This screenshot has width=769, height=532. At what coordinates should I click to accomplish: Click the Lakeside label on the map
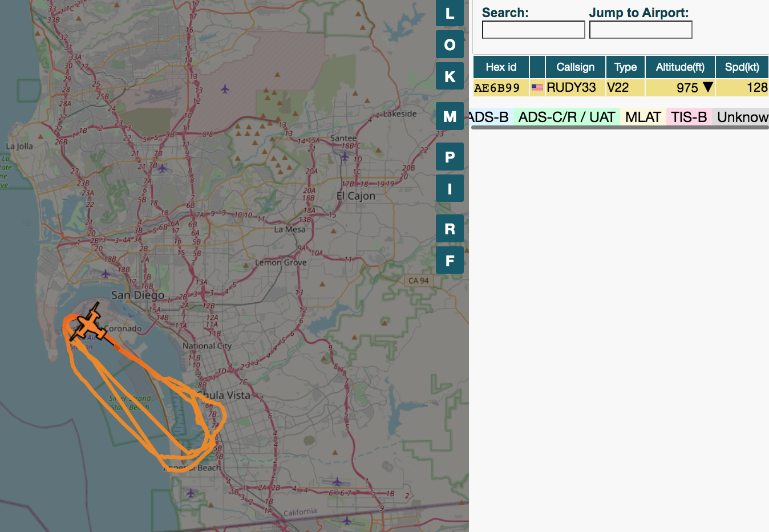click(400, 113)
